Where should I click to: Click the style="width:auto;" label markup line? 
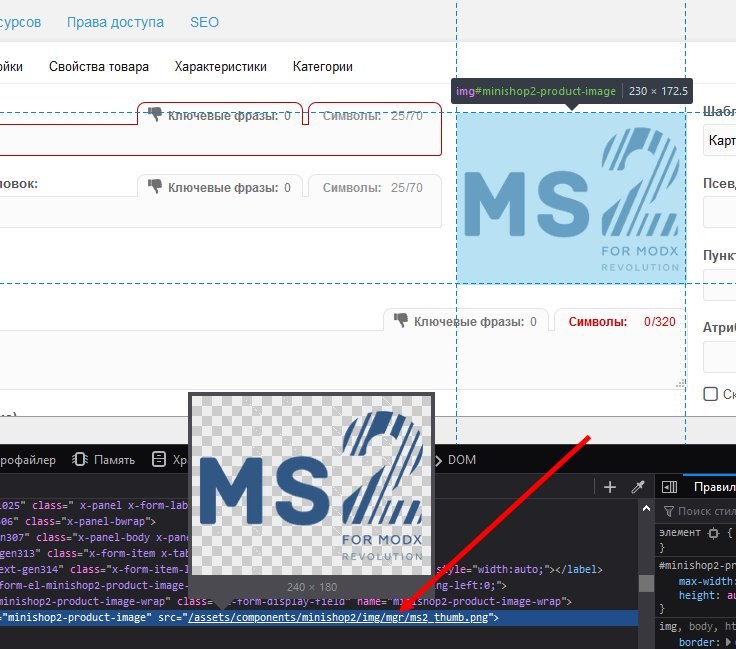click(520, 569)
